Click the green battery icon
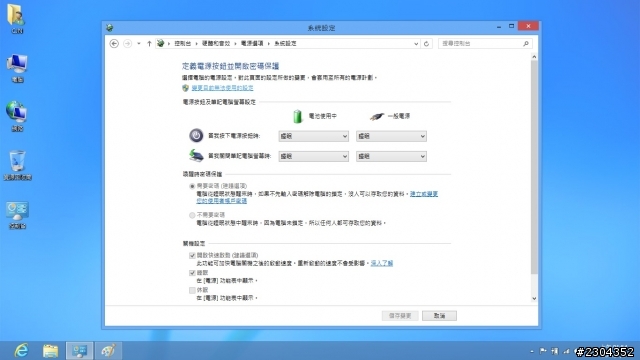This screenshot has height=360, width=640. pyautogui.click(x=298, y=116)
